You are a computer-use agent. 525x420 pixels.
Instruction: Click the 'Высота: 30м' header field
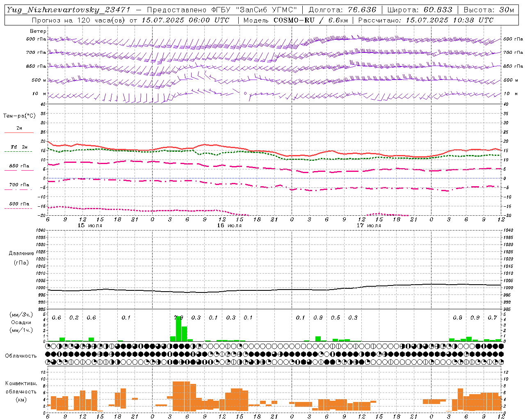coord(488,10)
